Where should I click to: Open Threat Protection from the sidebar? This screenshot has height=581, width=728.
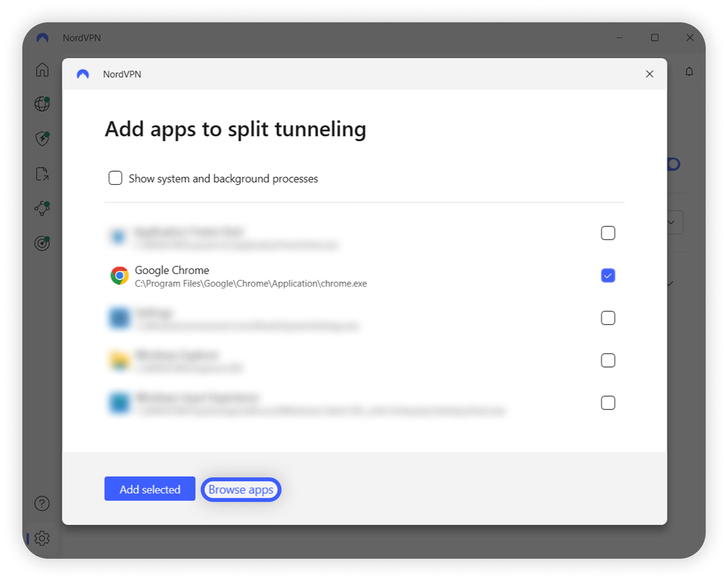pos(42,139)
